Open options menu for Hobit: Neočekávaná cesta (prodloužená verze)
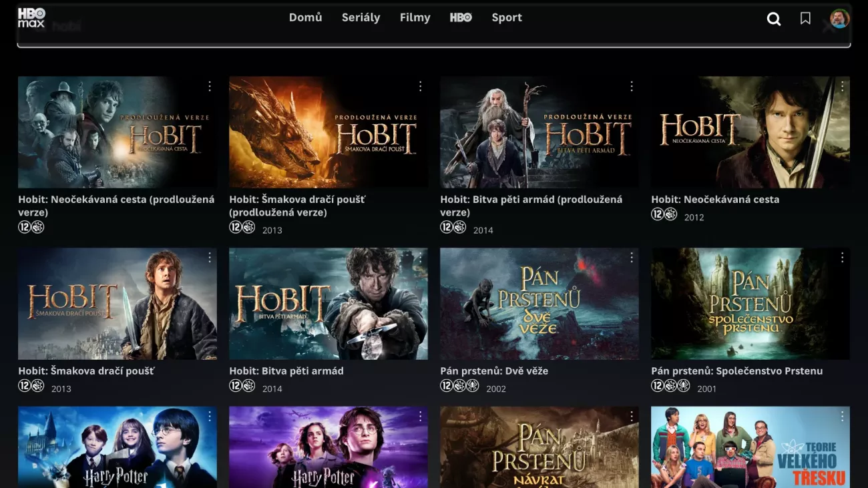The height and width of the screenshot is (488, 868). point(210,87)
